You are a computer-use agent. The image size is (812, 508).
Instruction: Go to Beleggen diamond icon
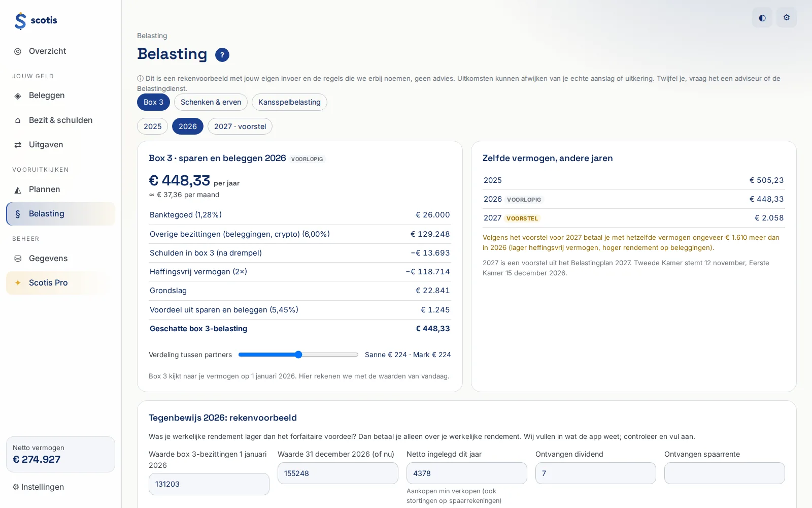pos(18,96)
